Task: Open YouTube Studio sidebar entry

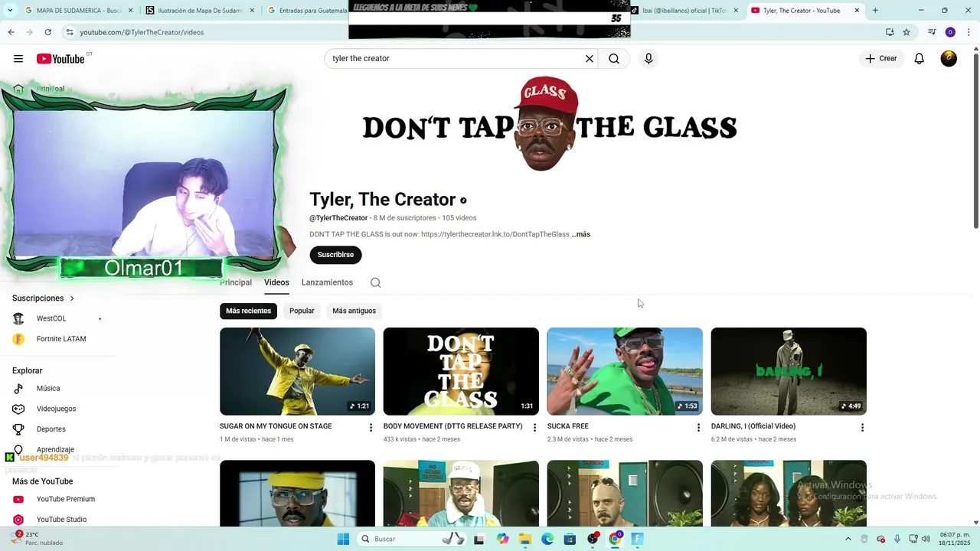Action: click(x=61, y=520)
